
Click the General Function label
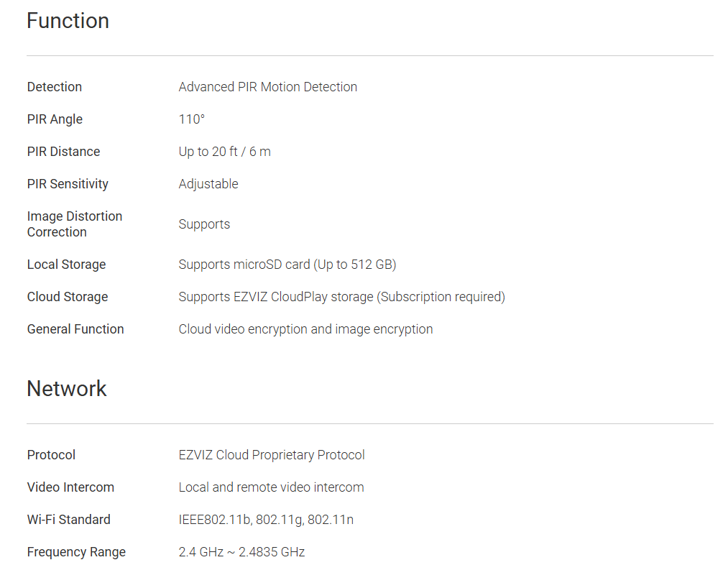pyautogui.click(x=75, y=329)
